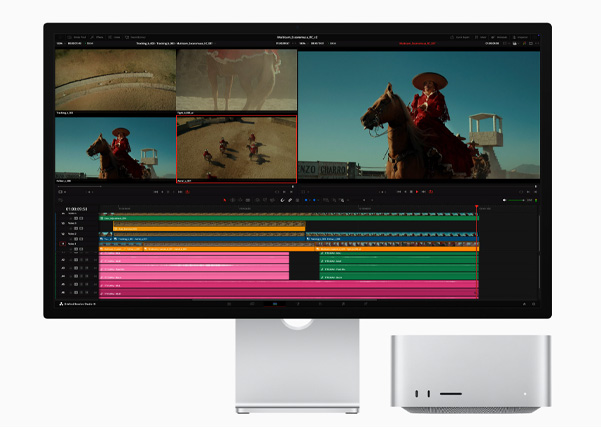Click the blue Marker icon in timeline toolbar

coord(314,200)
